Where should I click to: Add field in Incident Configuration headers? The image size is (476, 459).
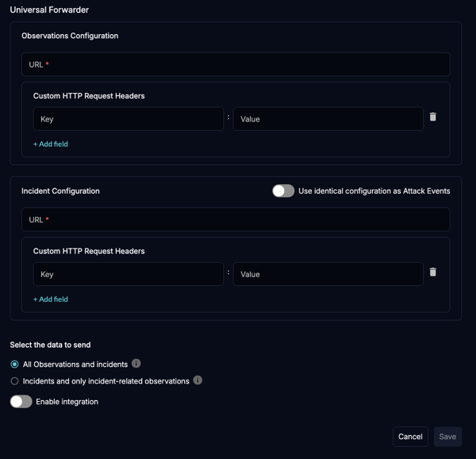point(51,299)
